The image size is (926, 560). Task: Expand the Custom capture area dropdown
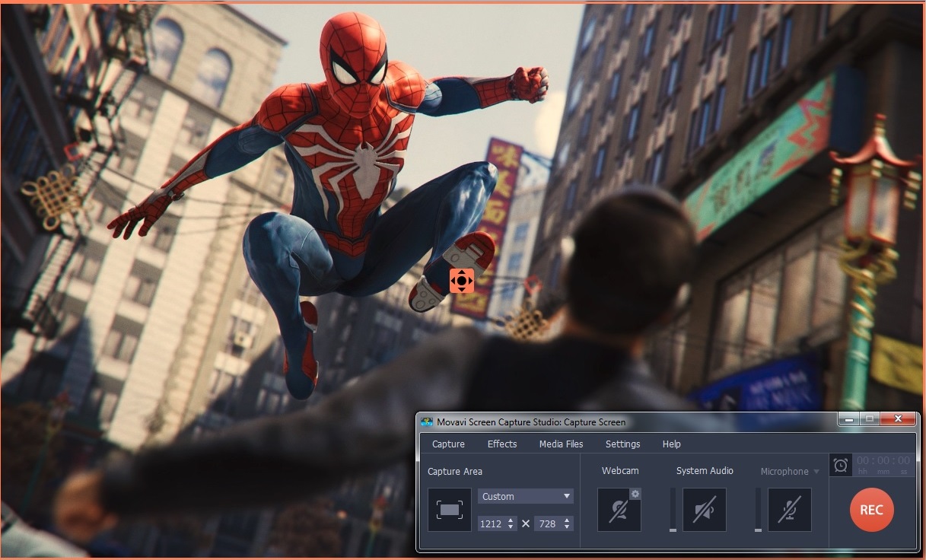click(x=526, y=496)
